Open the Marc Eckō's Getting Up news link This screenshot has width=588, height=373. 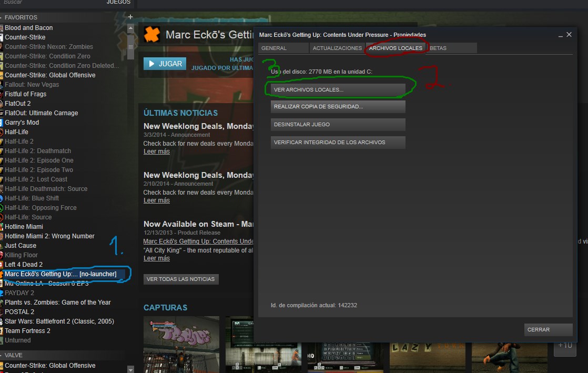198,241
